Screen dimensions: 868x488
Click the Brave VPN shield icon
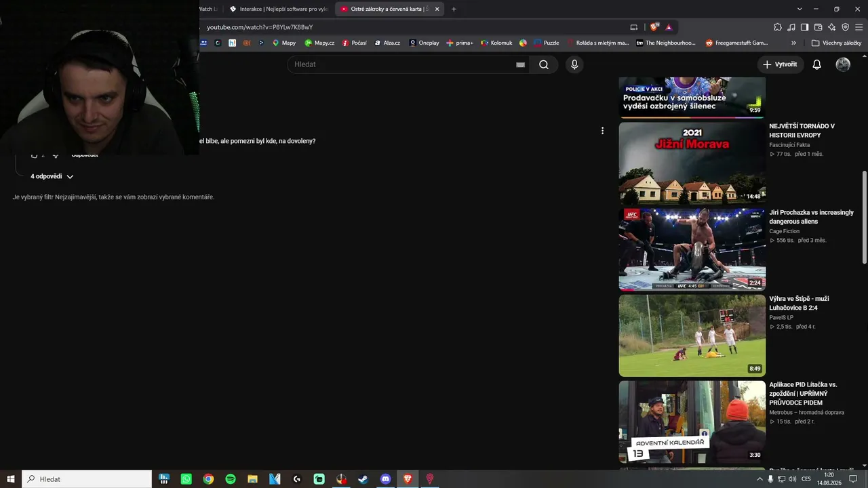click(846, 27)
